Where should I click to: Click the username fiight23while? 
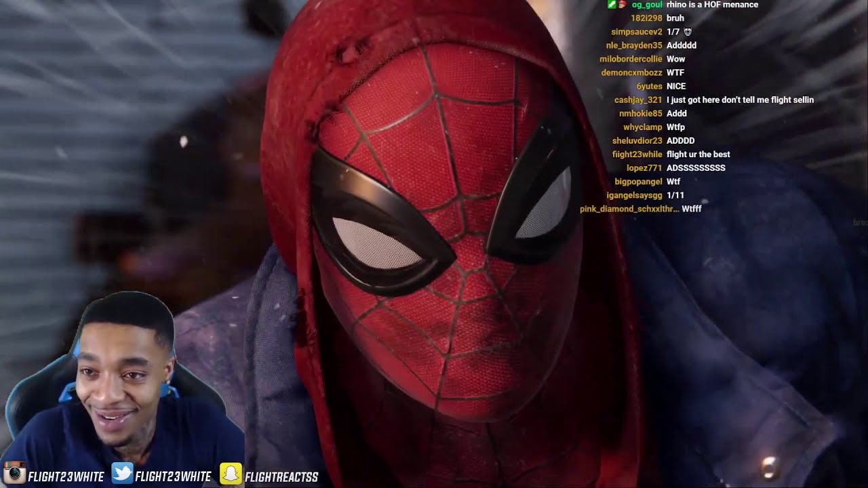(637, 154)
